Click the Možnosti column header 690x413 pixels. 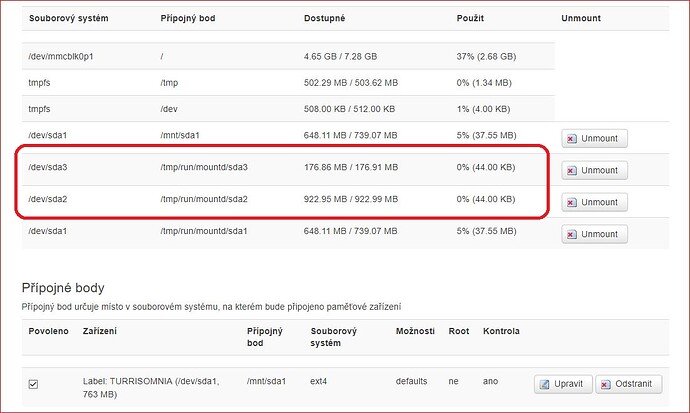415,331
